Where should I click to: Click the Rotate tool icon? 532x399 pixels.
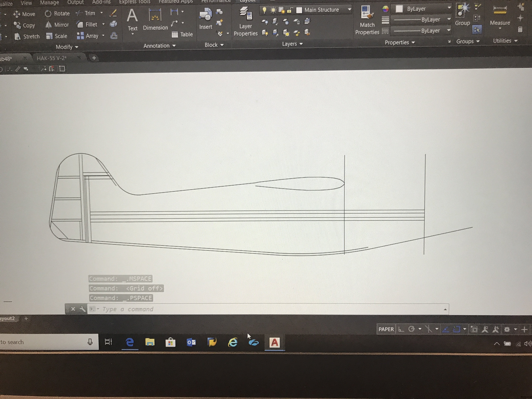click(48, 14)
